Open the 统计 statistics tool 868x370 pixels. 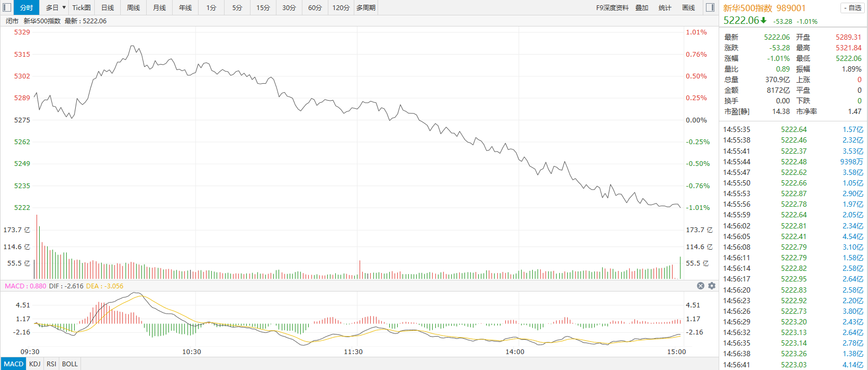pyautogui.click(x=665, y=7)
